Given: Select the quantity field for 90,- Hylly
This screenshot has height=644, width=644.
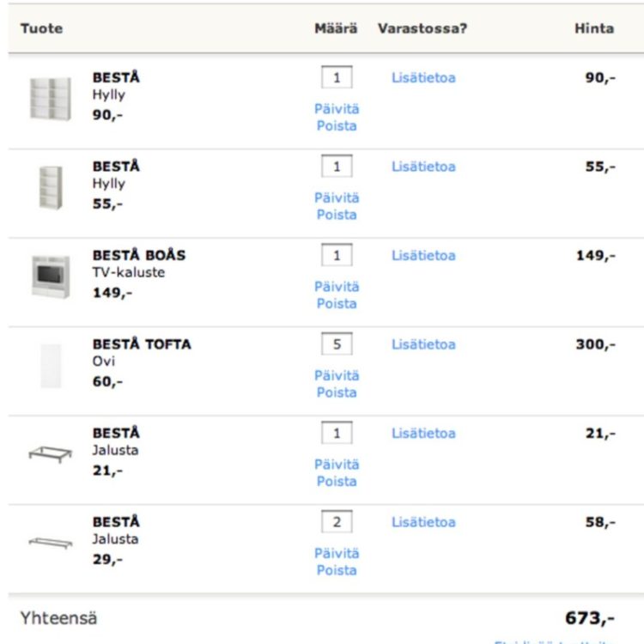Looking at the screenshot, I should tap(337, 77).
